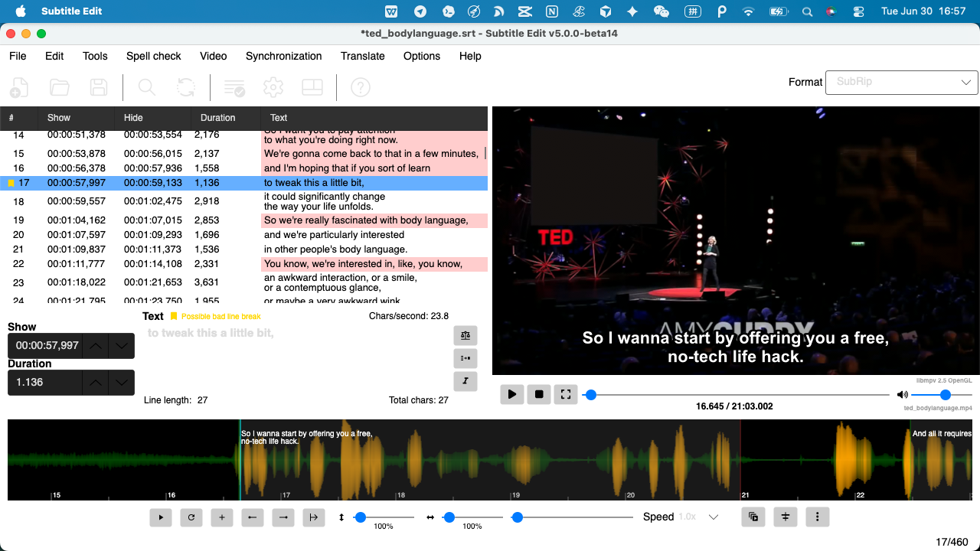Increase Show time with up arrow
The image size is (980, 551).
96,346
